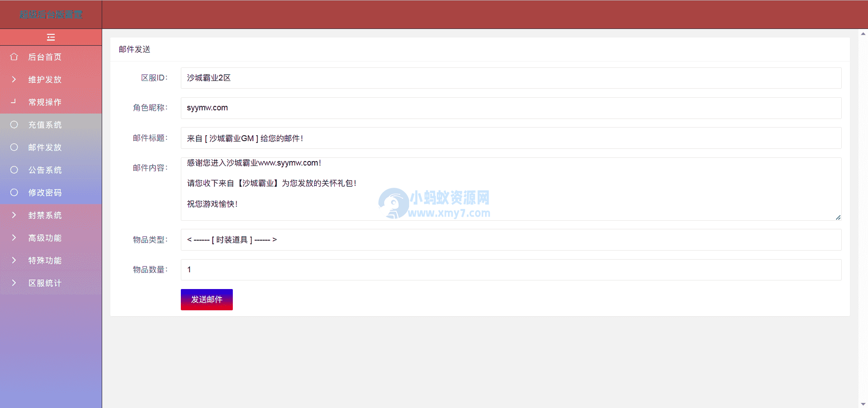
Task: Click the circle icon next to 修改密码
Action: tap(14, 192)
